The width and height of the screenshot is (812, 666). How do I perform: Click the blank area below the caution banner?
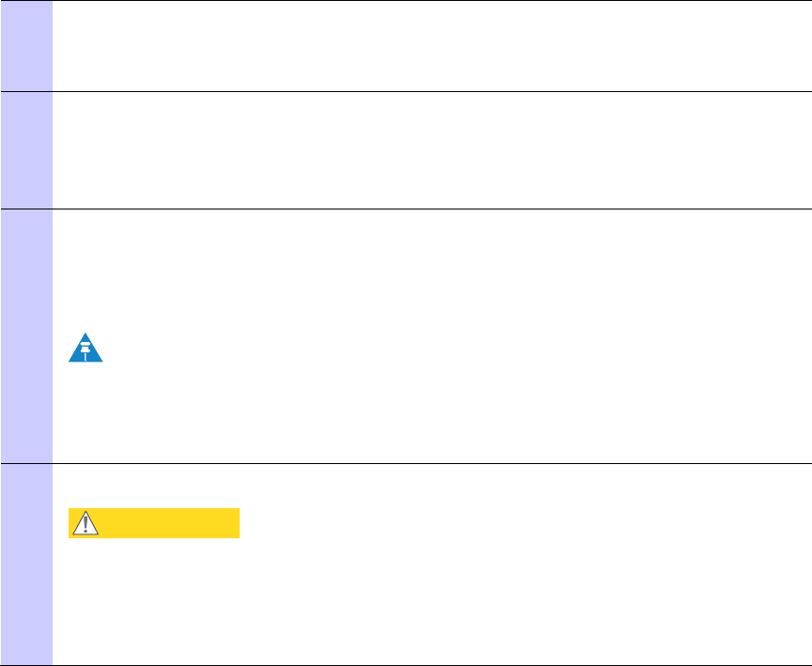click(x=432, y=601)
